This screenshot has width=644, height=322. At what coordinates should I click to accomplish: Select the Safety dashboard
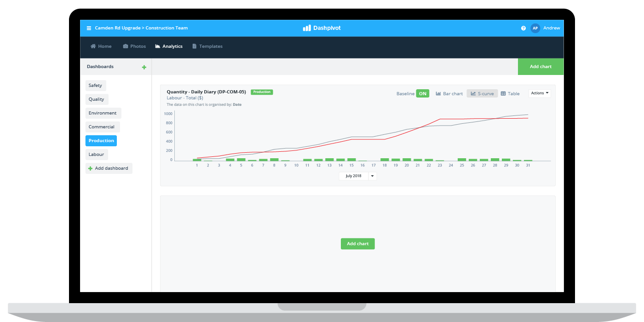coord(96,86)
